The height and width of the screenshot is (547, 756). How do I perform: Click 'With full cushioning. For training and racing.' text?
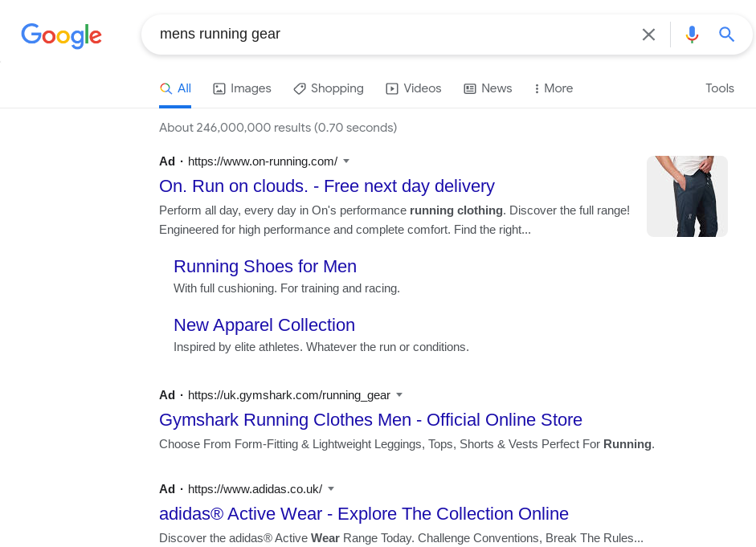287,288
